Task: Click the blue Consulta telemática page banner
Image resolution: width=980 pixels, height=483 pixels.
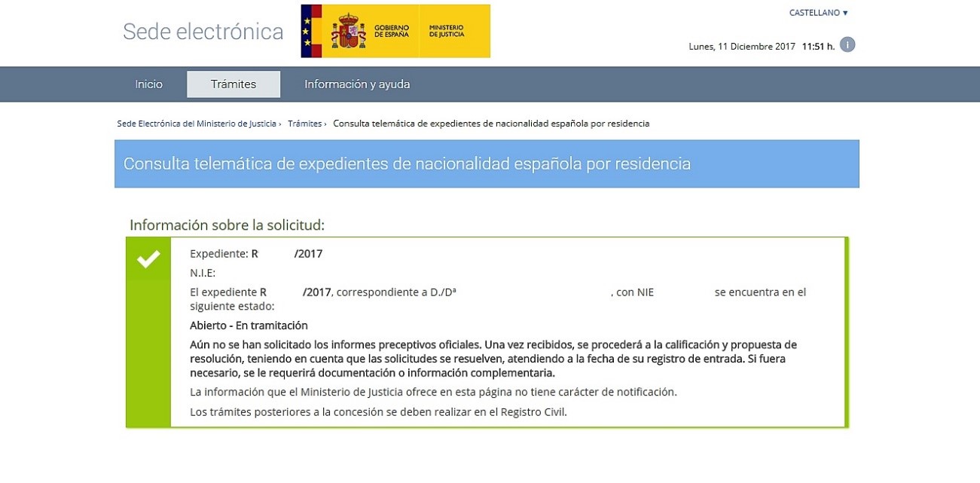Action: coord(486,164)
